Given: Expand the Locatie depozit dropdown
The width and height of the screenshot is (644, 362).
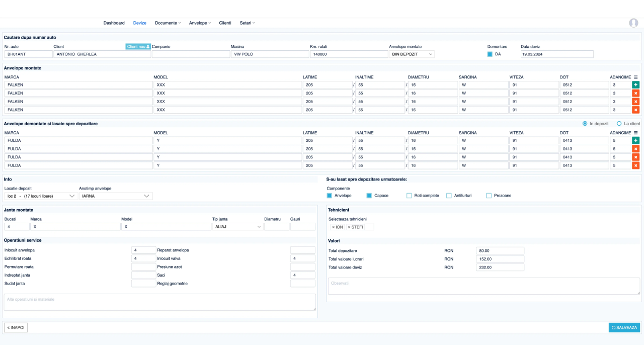Looking at the screenshot, I should click(x=39, y=196).
